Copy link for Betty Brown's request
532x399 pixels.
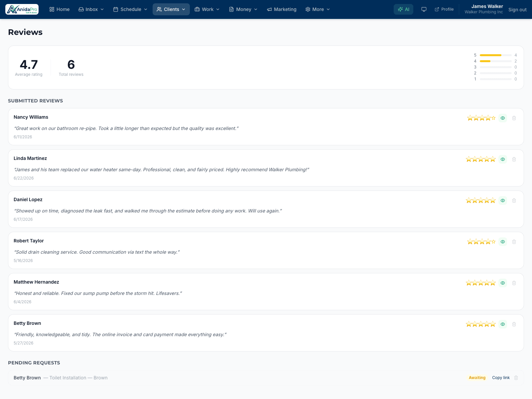pos(501,378)
